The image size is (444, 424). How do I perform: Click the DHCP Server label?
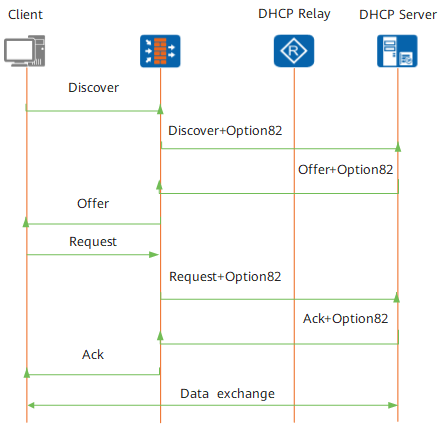click(x=398, y=15)
